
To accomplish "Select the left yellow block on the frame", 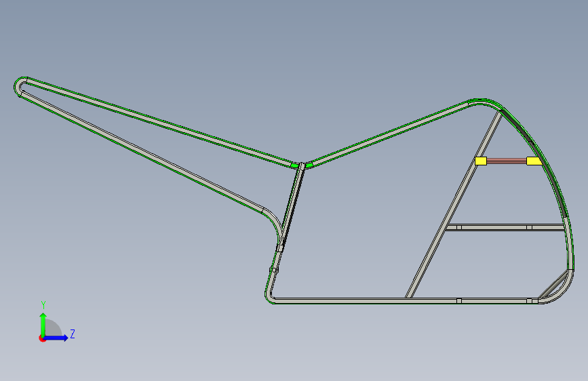I will [481, 161].
